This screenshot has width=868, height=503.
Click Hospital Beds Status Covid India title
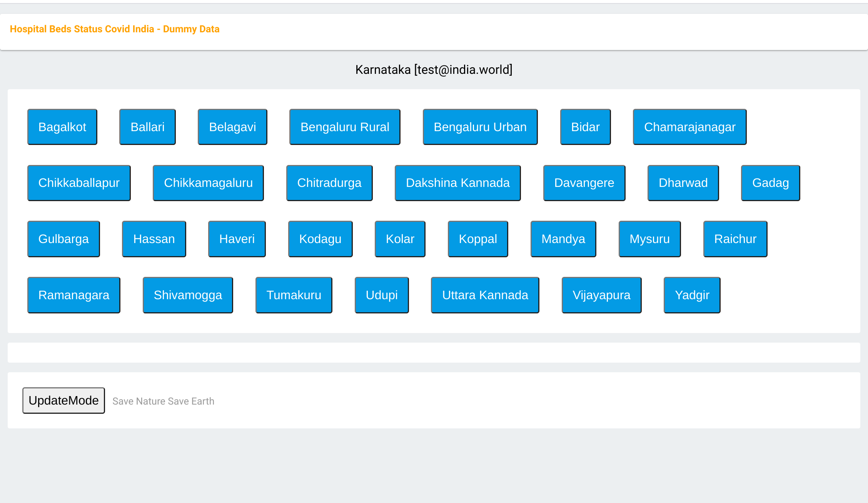click(x=115, y=29)
